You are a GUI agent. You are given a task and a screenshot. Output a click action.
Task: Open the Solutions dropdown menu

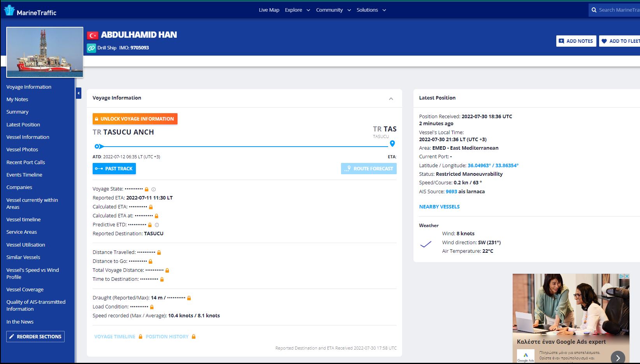point(371,10)
